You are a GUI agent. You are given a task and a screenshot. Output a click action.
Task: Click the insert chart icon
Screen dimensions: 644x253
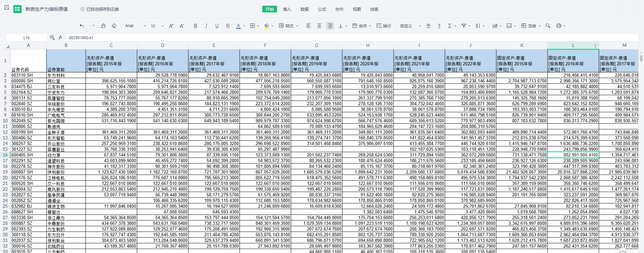(495, 26)
